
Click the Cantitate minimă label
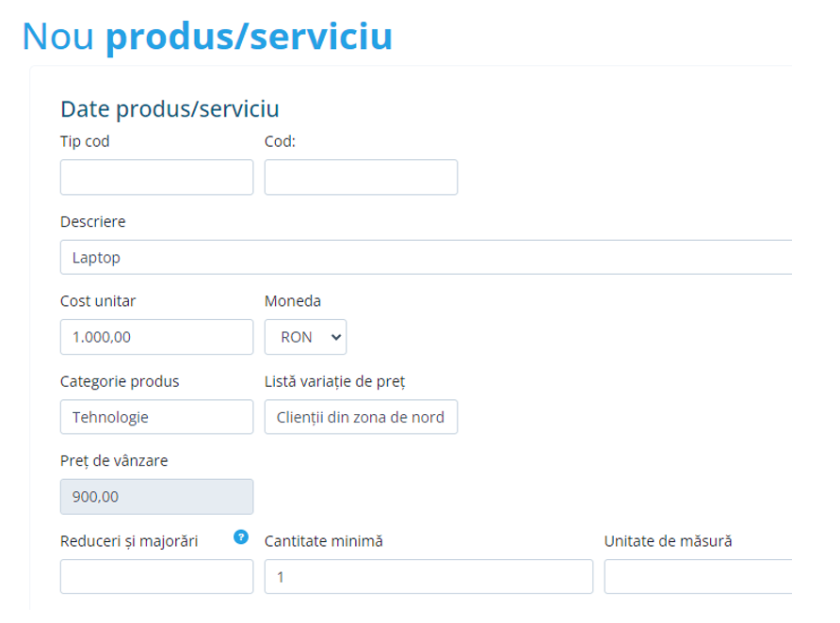coord(324,541)
